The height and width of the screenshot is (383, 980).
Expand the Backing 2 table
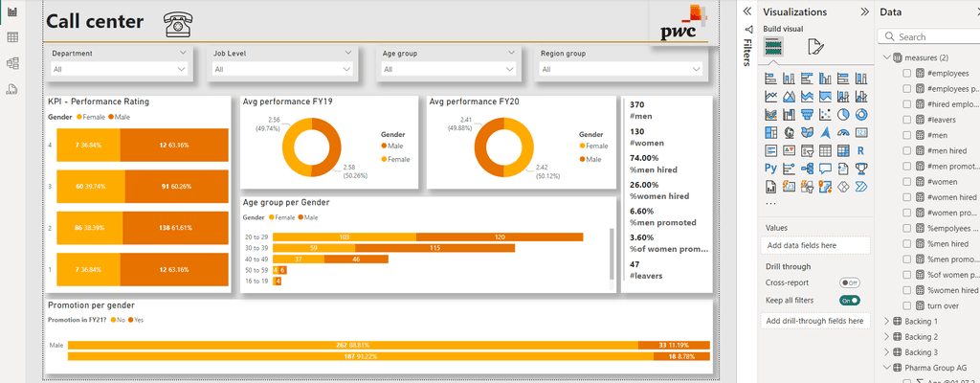(886, 337)
